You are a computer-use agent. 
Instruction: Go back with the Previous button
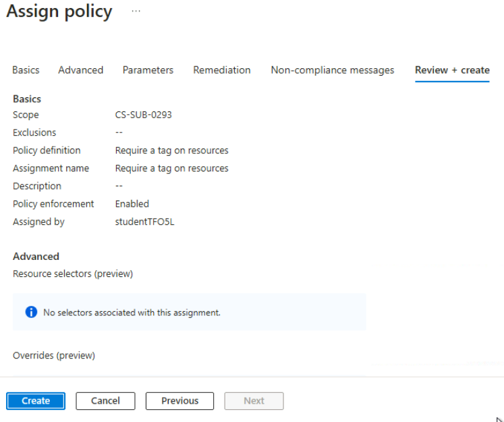179,400
